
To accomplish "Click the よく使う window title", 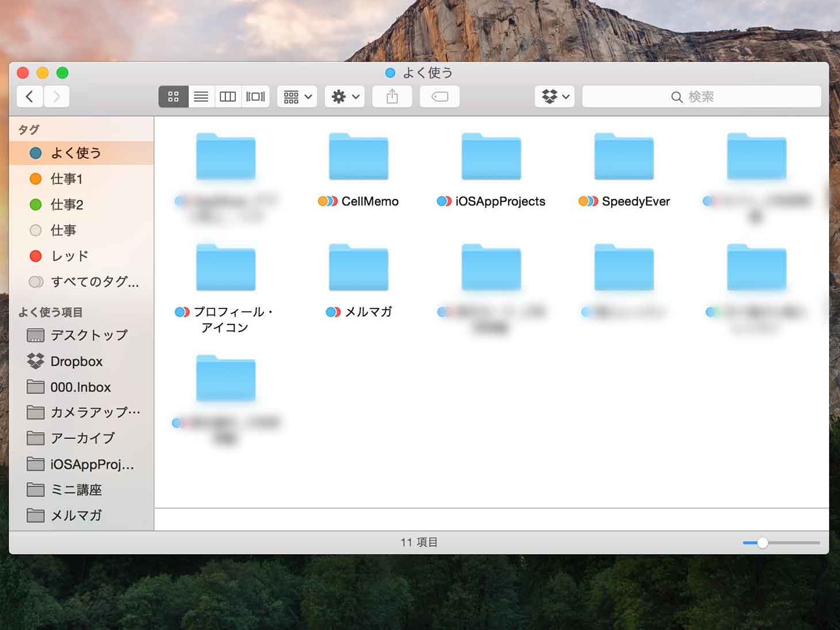I will [x=427, y=72].
